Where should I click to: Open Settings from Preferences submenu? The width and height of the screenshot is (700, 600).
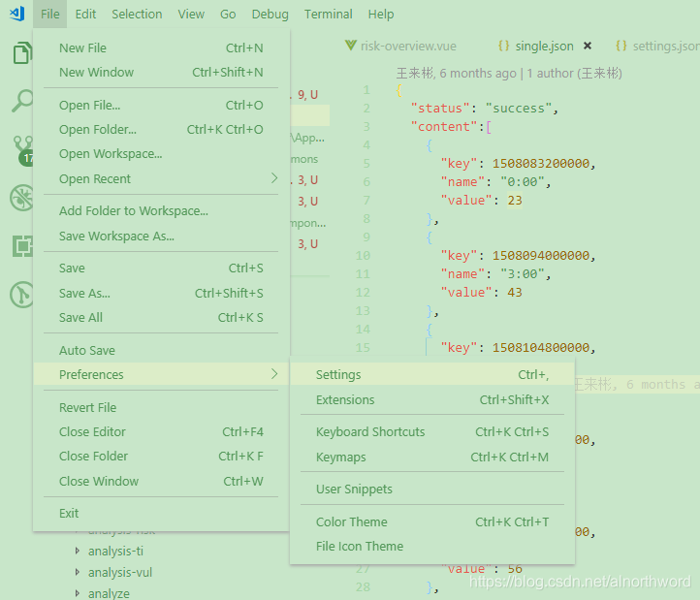(x=432, y=374)
